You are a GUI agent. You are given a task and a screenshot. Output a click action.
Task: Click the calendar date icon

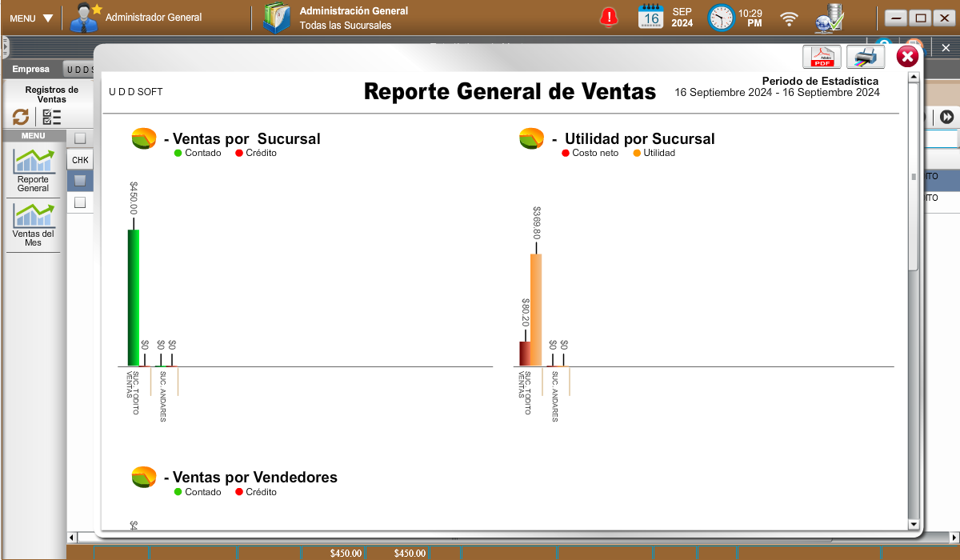650,17
